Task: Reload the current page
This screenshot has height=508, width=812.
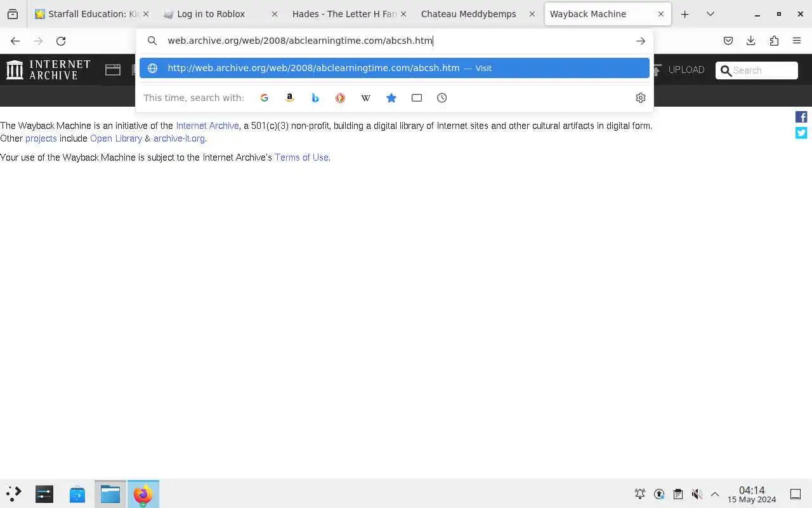Action: [61, 41]
